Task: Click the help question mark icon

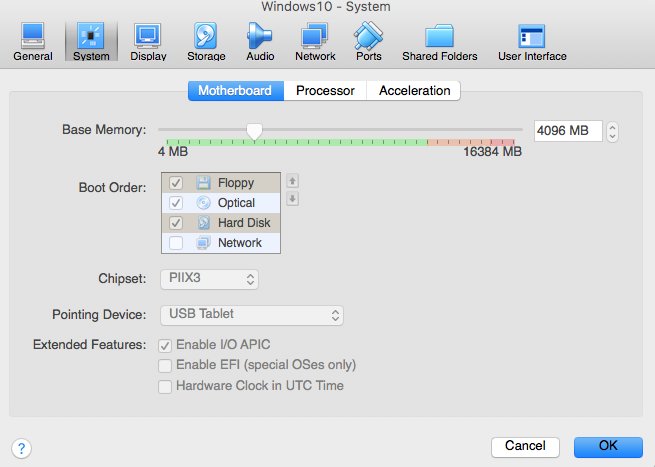Action: pyautogui.click(x=21, y=448)
